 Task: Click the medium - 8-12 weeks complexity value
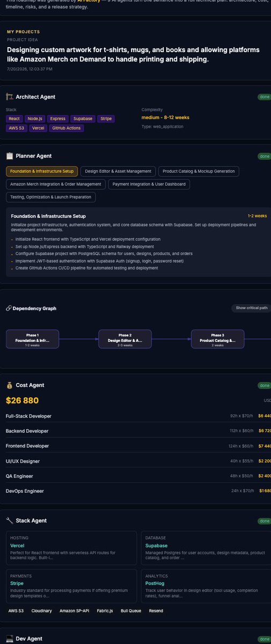[x=165, y=118]
